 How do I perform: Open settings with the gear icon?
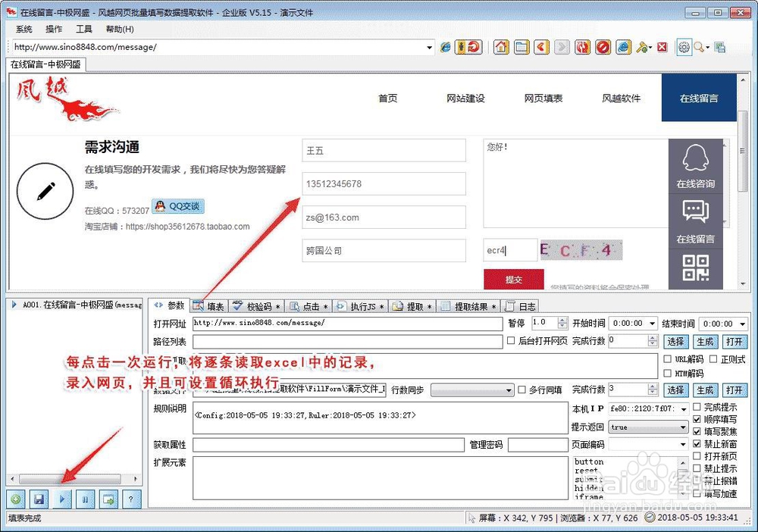pos(684,47)
